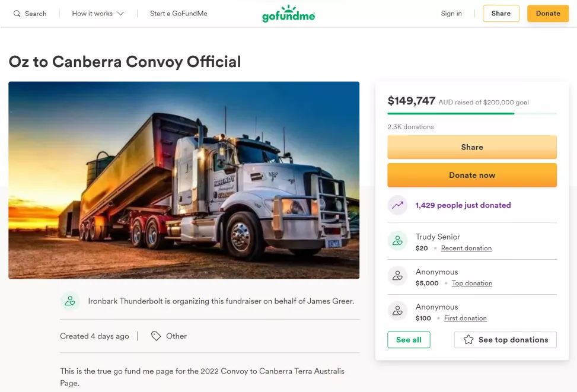The width and height of the screenshot is (577, 392).
Task: Expand the How it works dropdown
Action: coord(98,14)
